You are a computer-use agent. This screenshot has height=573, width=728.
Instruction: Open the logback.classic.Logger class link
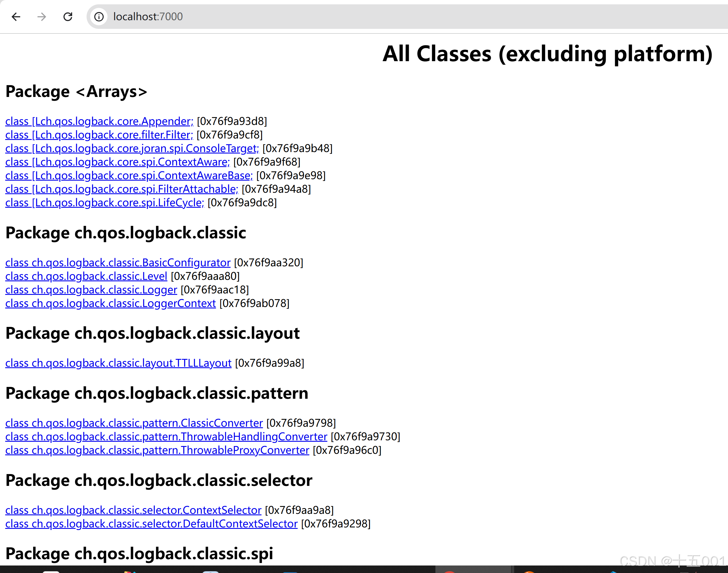click(91, 290)
